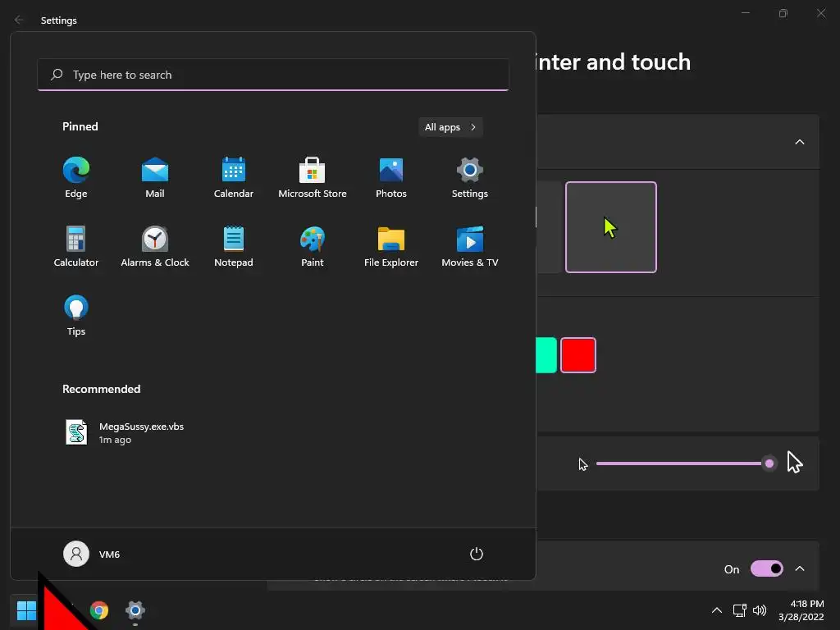Launch the Photos app
The image size is (840, 630).
click(x=391, y=178)
